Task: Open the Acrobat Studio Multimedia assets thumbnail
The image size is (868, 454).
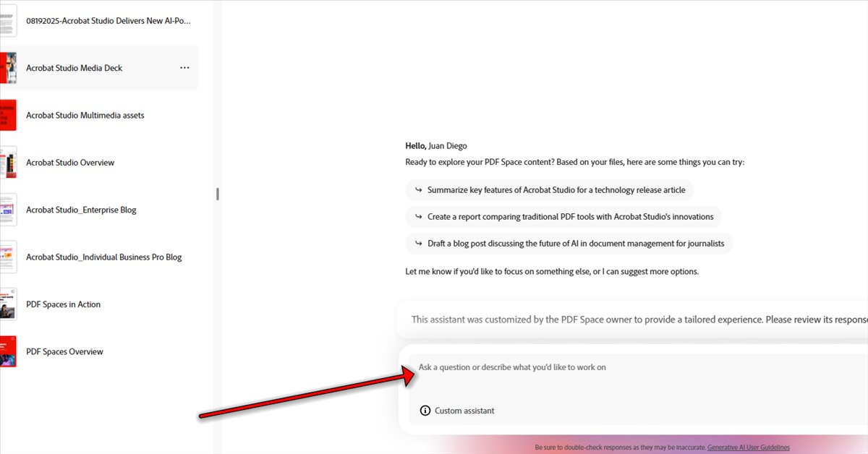Action: click(x=8, y=116)
